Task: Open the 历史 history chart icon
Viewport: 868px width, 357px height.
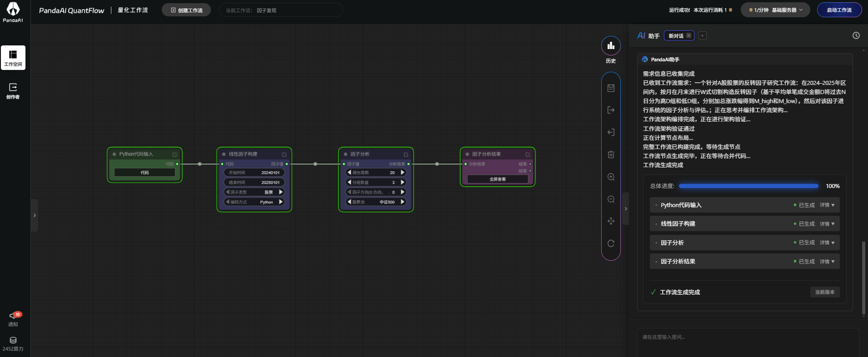Action: (611, 45)
